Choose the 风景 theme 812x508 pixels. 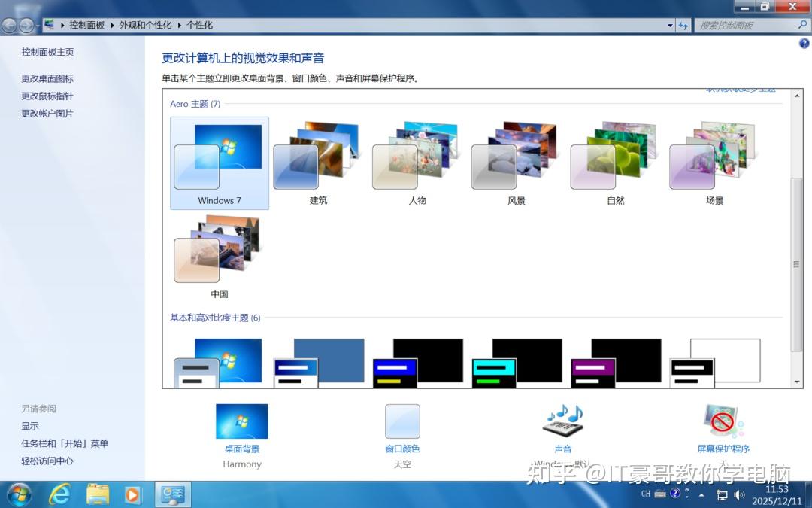517,163
